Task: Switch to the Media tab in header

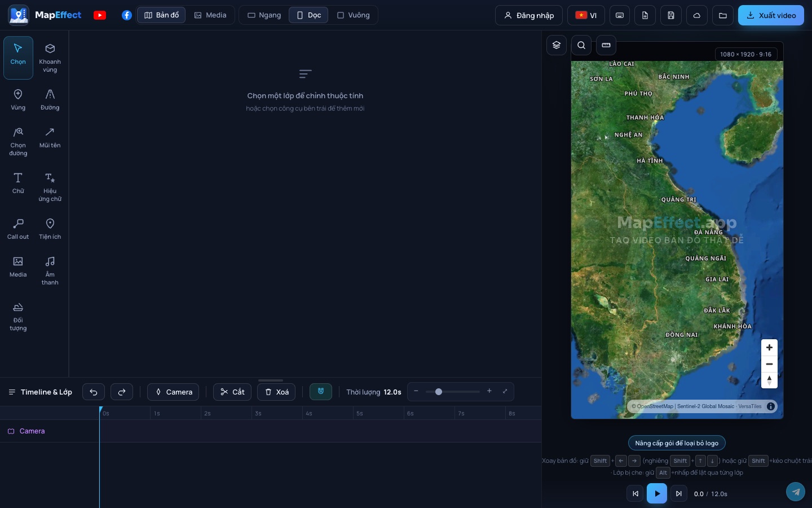Action: [210, 15]
